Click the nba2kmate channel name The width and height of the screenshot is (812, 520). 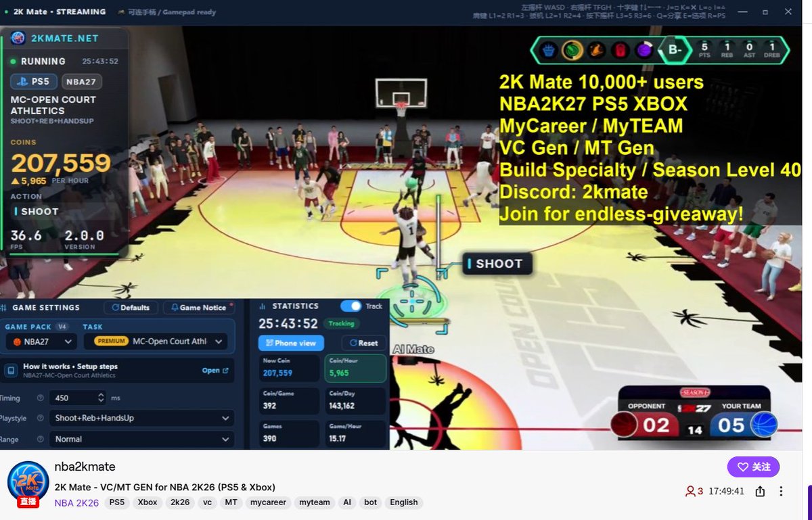[x=85, y=467]
